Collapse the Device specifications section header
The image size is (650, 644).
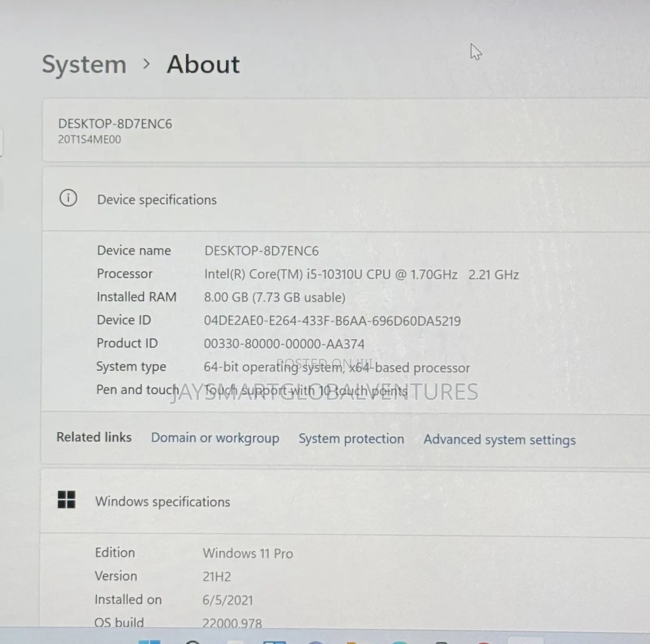pyautogui.click(x=346, y=199)
